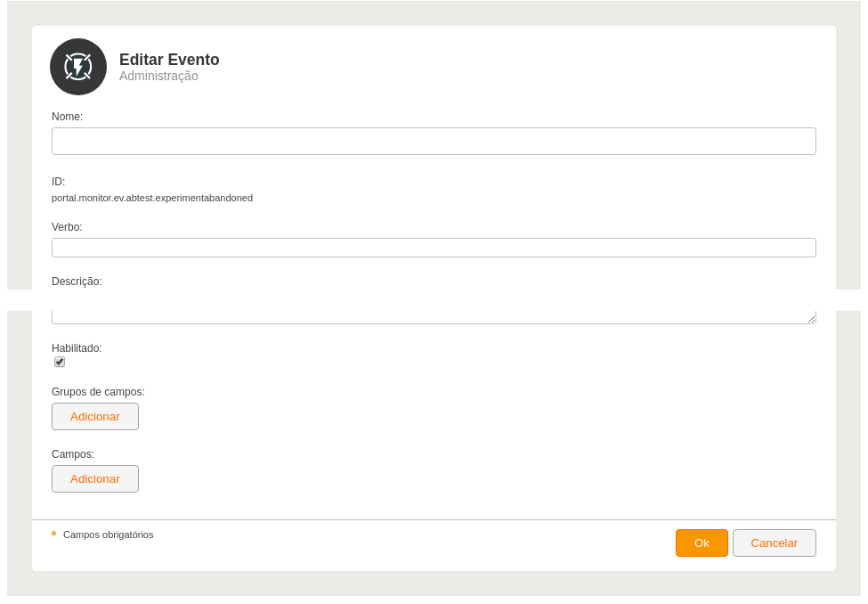868x604 pixels.
Task: Add a field group via Adicionar
Action: [x=95, y=417]
